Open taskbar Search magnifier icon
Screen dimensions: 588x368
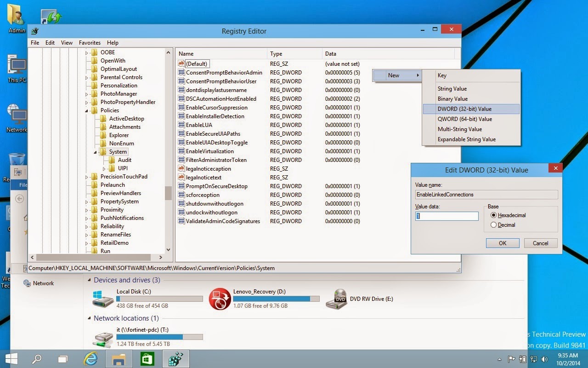pos(37,359)
